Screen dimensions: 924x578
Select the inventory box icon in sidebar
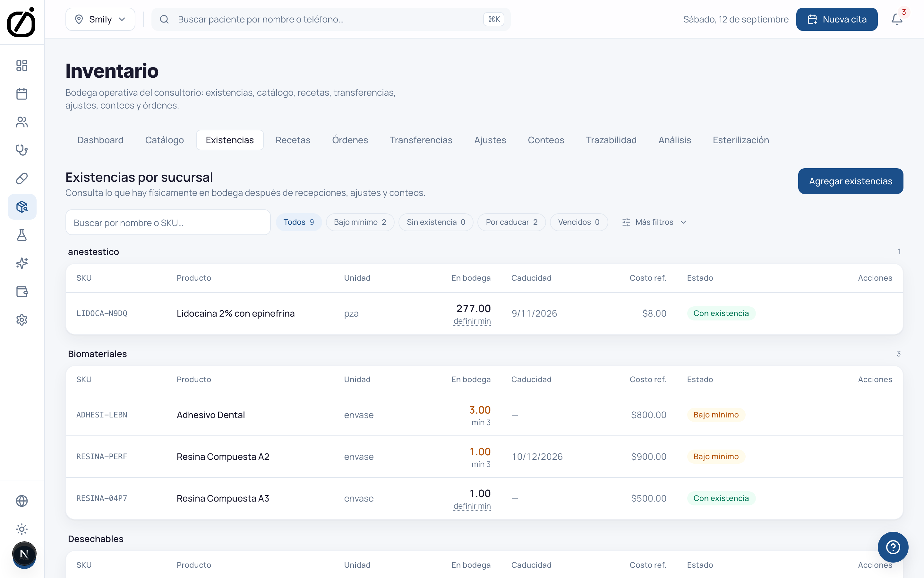point(22,207)
